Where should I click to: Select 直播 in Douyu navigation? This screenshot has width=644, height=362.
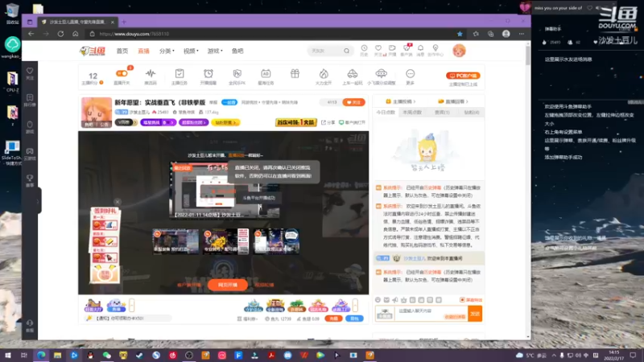pyautogui.click(x=143, y=51)
